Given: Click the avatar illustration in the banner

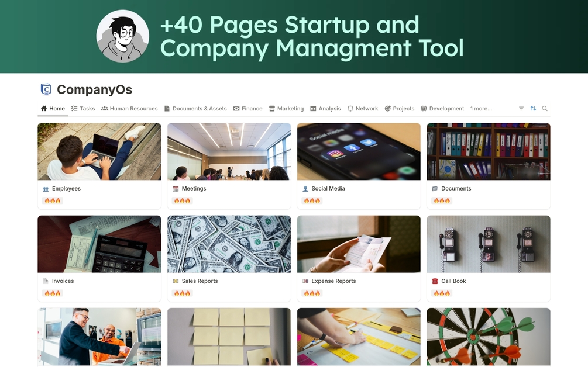Looking at the screenshot, I should pyautogui.click(x=123, y=36).
